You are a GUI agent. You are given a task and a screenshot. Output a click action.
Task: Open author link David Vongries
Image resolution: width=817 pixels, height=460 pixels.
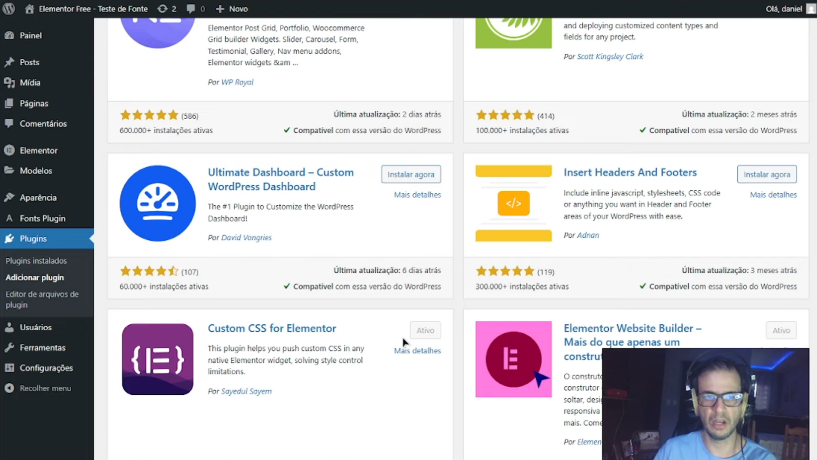pyautogui.click(x=246, y=237)
